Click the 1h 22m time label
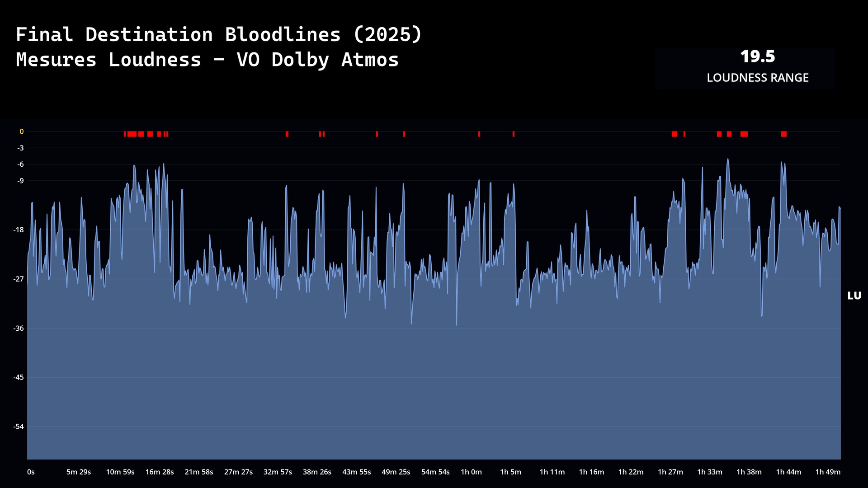This screenshot has height=488, width=868. click(x=631, y=472)
